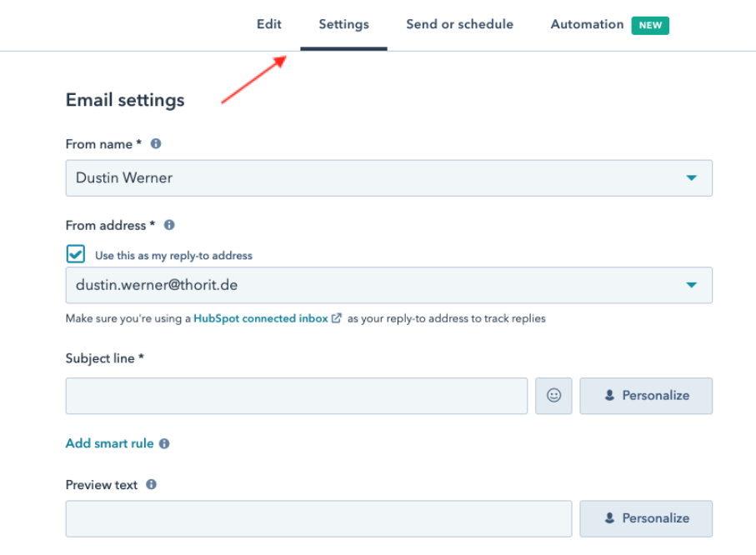The width and height of the screenshot is (756, 555).
Task: Uncheck Use this as my reply-to address
Action: click(76, 255)
